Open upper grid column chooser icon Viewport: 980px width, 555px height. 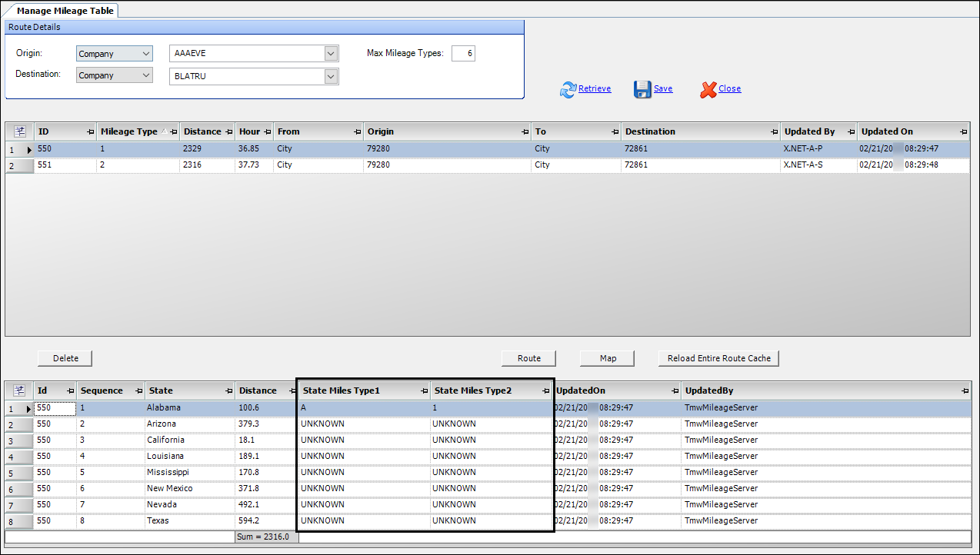coord(20,131)
